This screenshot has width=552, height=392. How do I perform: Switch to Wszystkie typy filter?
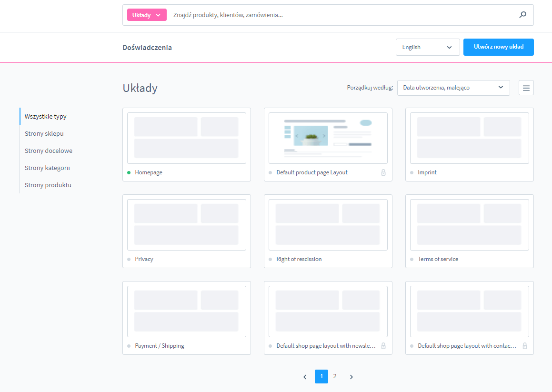point(46,116)
